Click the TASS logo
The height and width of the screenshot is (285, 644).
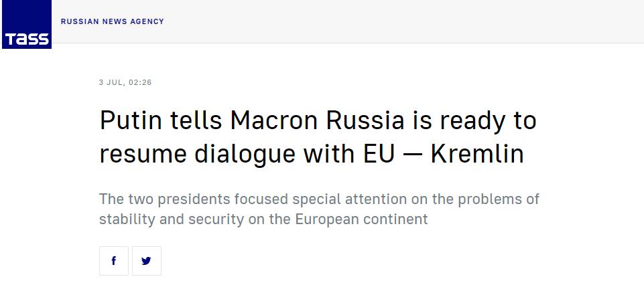coord(26,25)
